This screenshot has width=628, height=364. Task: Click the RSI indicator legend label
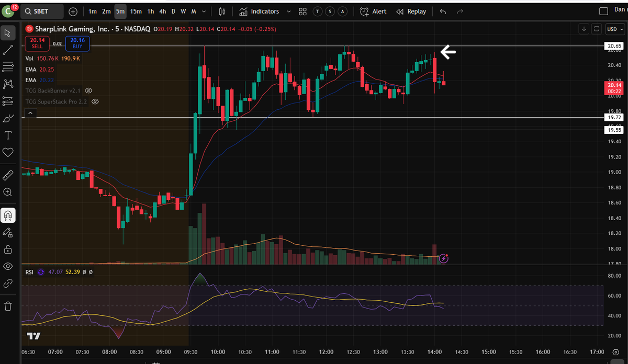(x=29, y=272)
